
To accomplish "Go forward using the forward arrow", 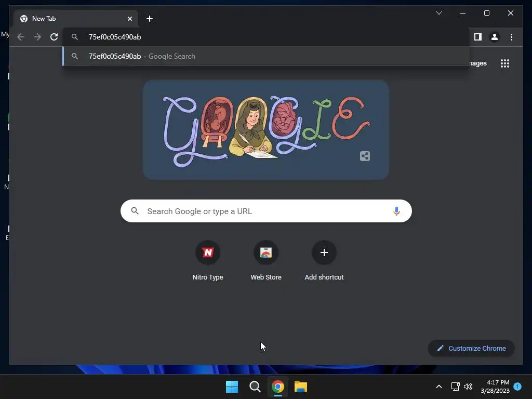I will [37, 37].
